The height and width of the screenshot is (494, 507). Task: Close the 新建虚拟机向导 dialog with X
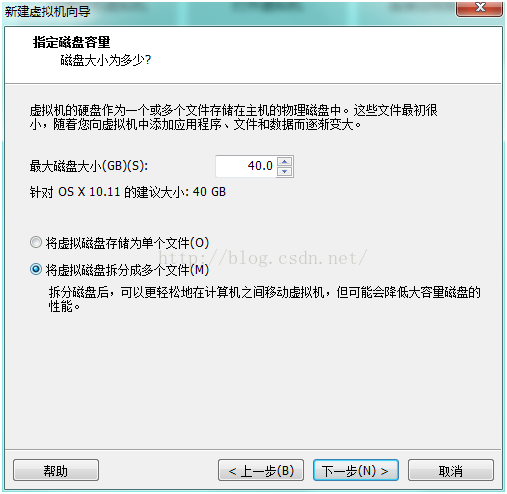[479, 8]
